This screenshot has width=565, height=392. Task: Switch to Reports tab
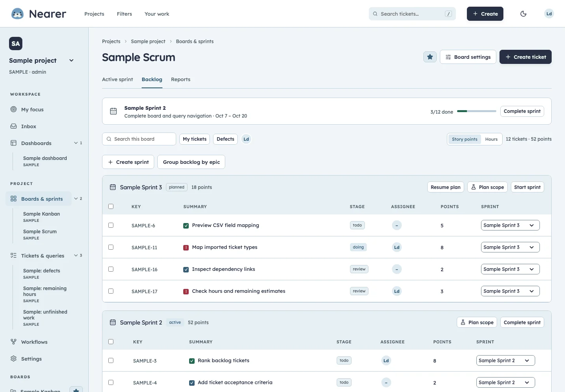180,80
